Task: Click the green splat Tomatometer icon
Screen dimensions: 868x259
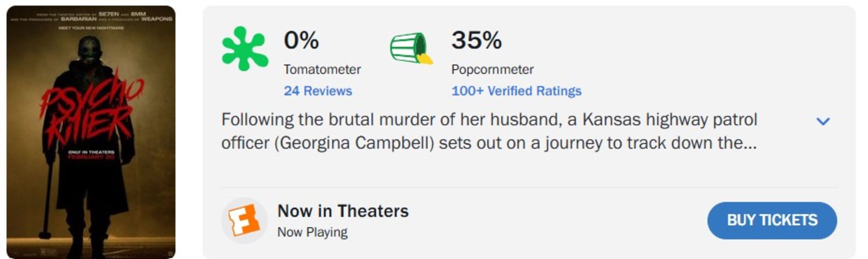Action: 245,49
